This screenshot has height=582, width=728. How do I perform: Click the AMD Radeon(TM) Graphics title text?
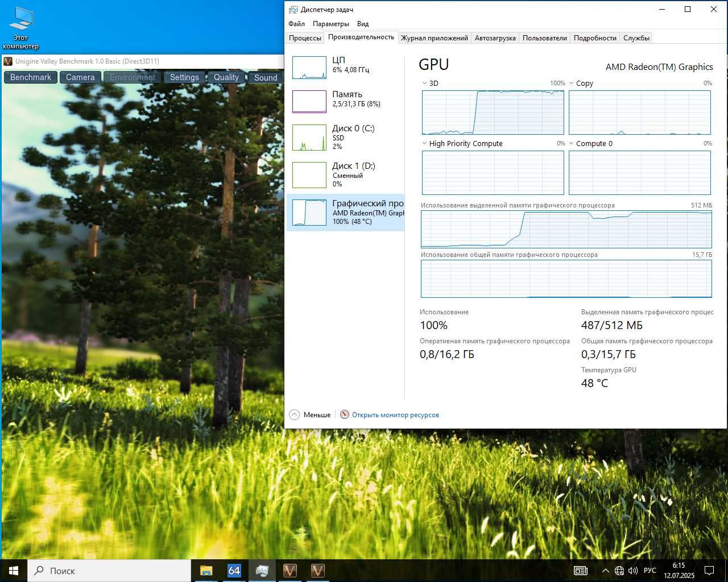(x=659, y=67)
